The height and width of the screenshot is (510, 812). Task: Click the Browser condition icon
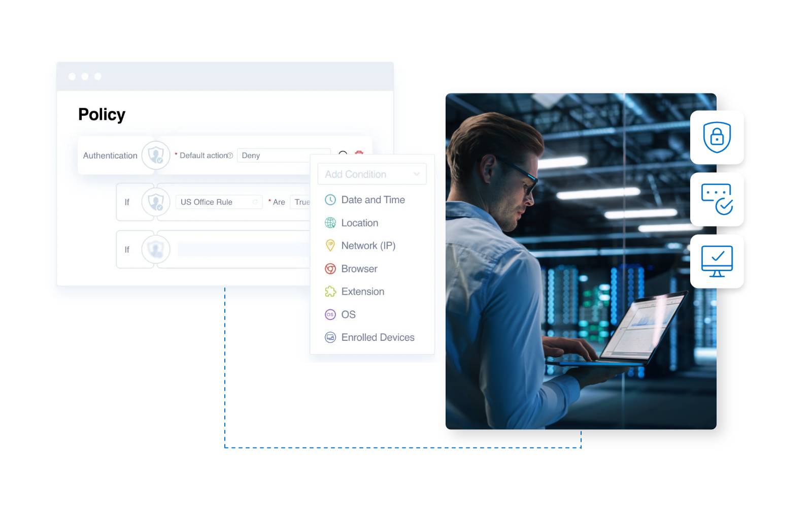point(330,269)
